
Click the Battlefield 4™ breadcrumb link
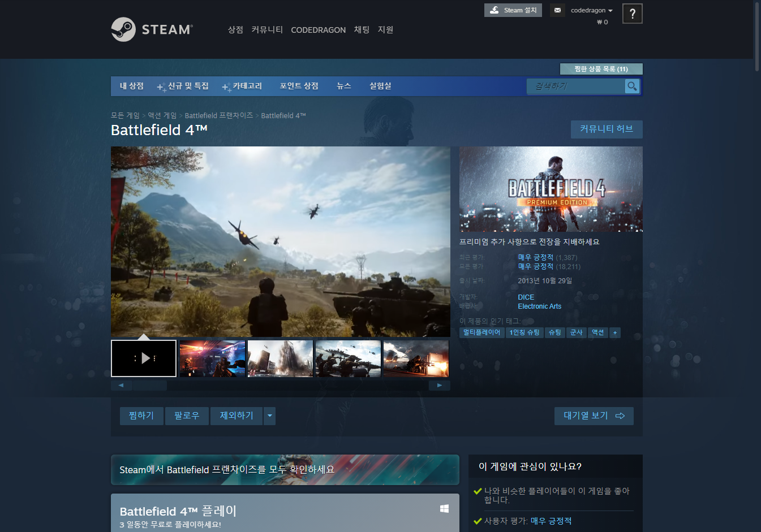[x=283, y=115]
